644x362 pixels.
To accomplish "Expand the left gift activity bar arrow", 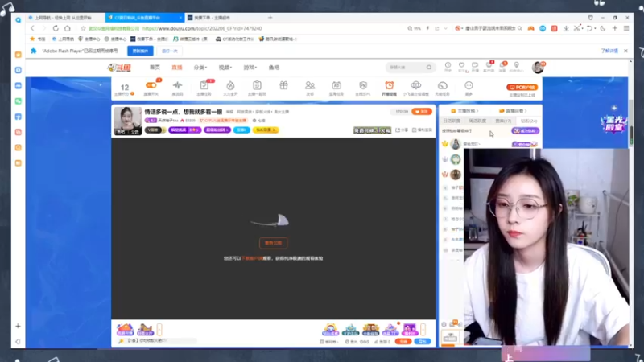I will tap(159, 329).
